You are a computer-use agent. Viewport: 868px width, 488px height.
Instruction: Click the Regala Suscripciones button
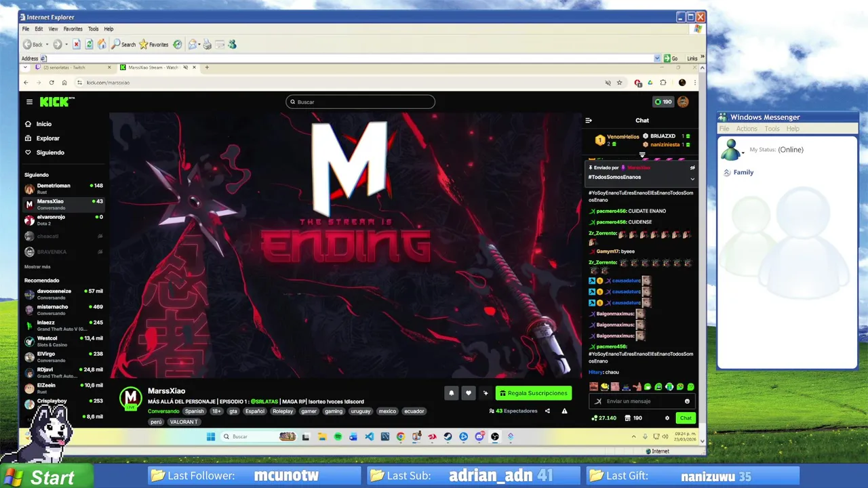point(534,393)
